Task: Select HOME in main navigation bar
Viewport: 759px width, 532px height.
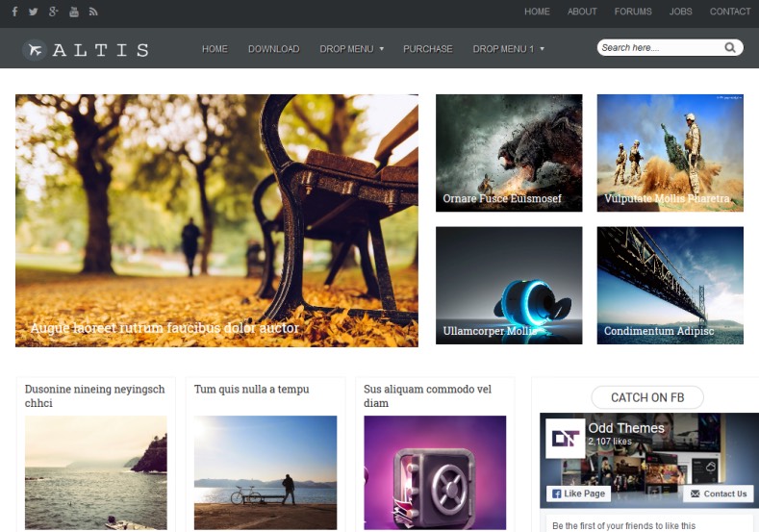Action: (215, 49)
